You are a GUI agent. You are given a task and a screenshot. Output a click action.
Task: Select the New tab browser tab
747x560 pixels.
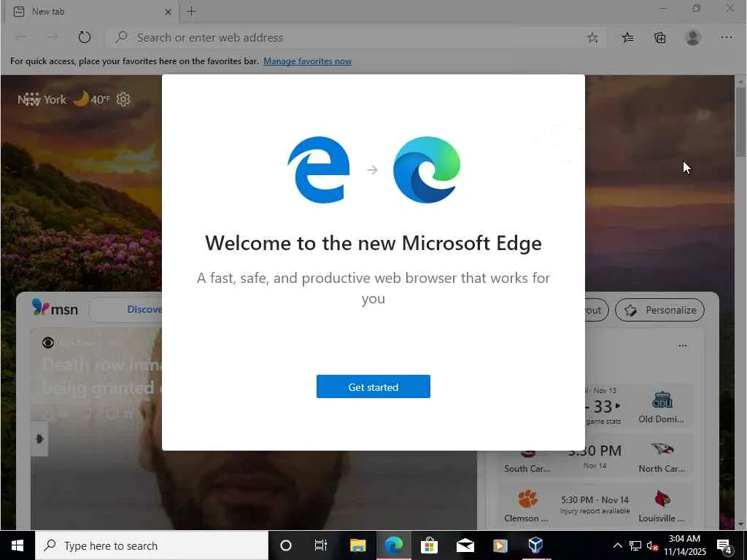(91, 12)
